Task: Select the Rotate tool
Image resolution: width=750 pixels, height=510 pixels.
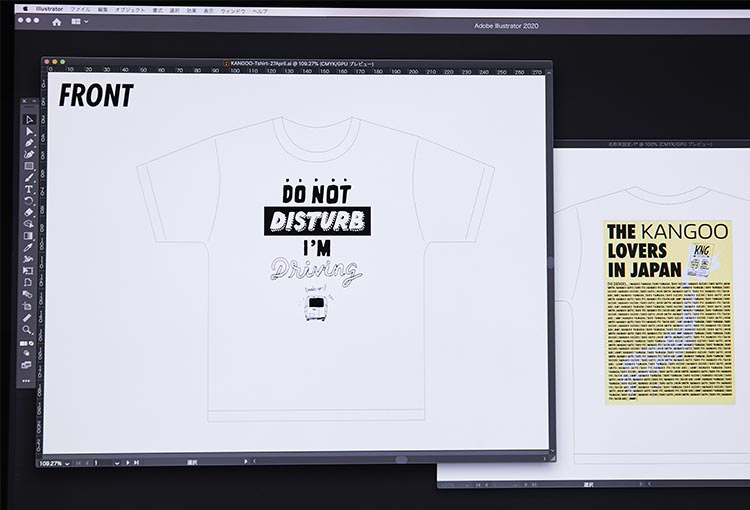Action: click(29, 200)
